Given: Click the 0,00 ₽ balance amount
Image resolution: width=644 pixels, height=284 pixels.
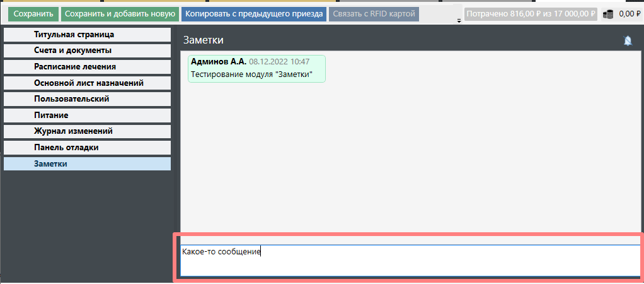Looking at the screenshot, I should tap(630, 14).
